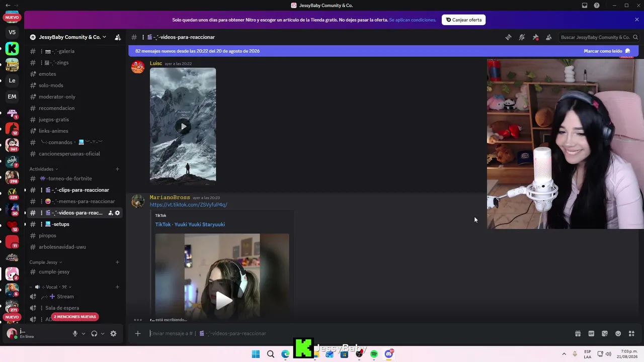Open the Se aplican condiciones link

(413, 20)
